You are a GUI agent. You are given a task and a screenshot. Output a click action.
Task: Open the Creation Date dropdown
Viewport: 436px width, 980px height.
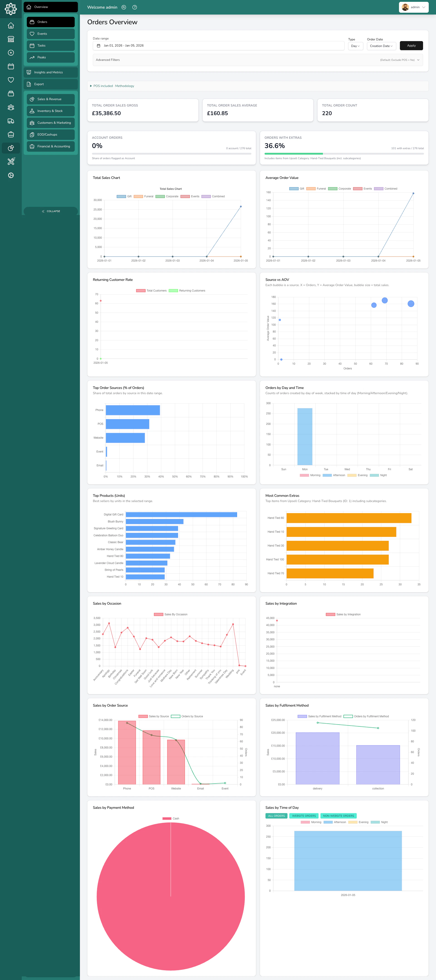(381, 46)
